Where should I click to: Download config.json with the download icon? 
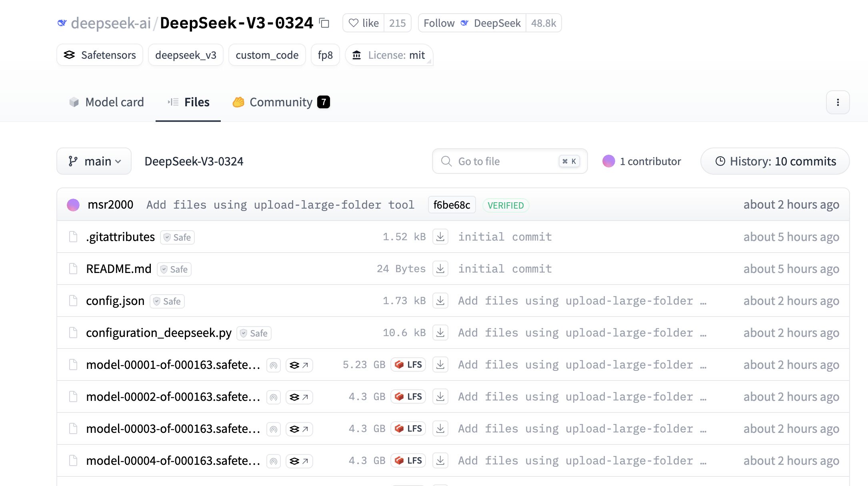pos(440,301)
